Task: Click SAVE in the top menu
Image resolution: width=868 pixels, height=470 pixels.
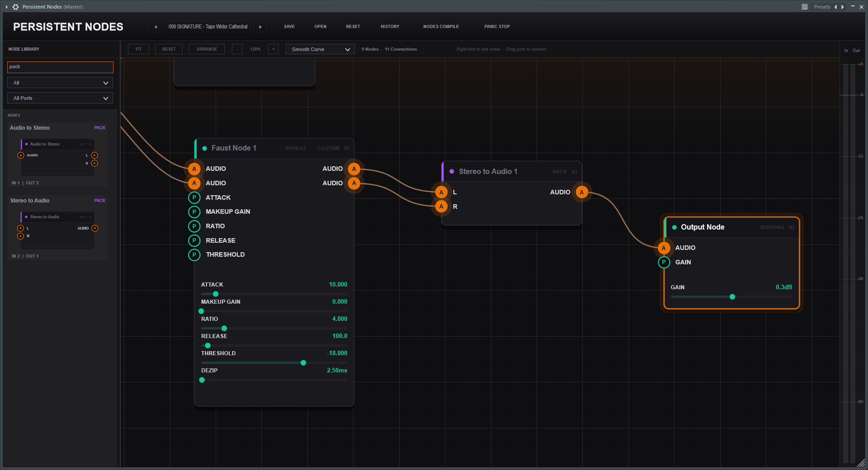Action: tap(289, 27)
